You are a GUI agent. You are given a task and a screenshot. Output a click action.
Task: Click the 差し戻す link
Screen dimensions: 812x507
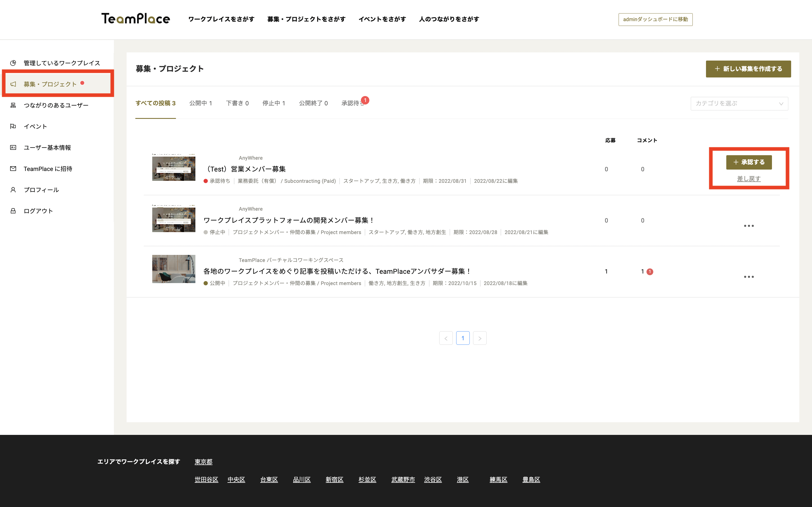tap(749, 179)
